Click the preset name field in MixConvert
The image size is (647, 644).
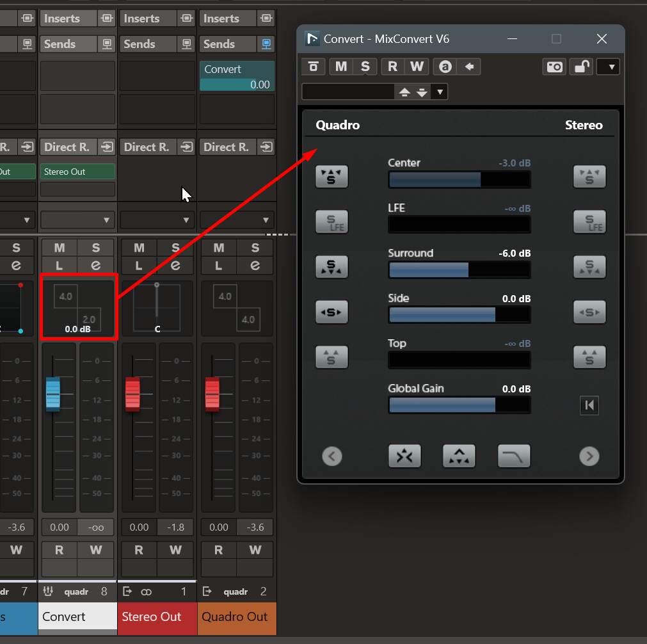pyautogui.click(x=348, y=92)
